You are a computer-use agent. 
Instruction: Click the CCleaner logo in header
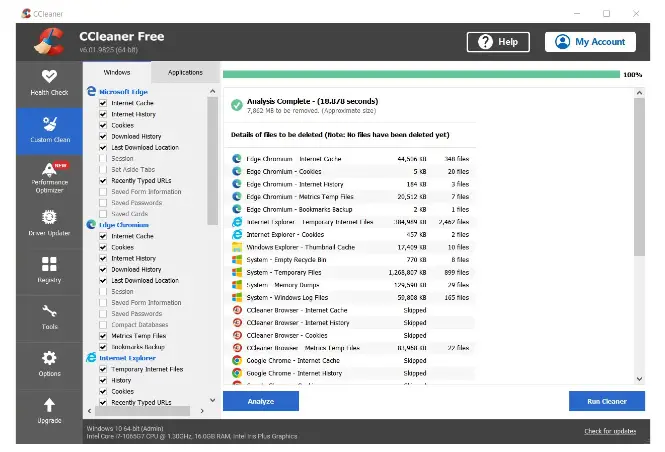[49, 42]
